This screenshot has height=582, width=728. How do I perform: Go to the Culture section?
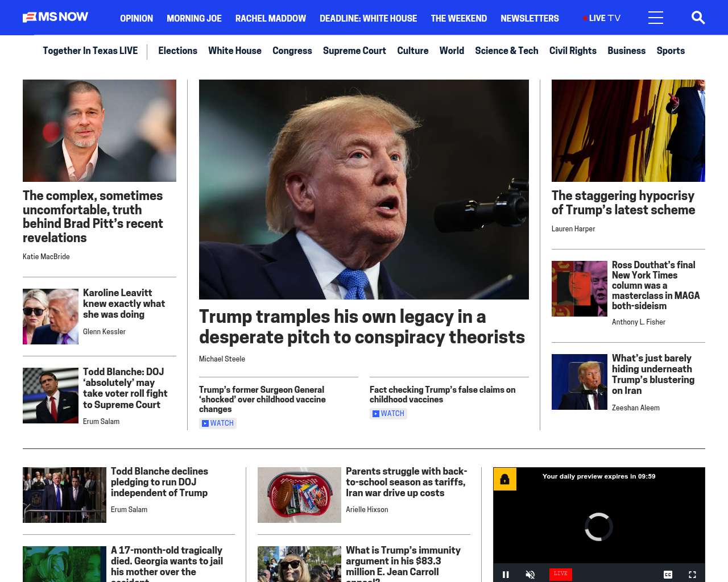pos(413,51)
